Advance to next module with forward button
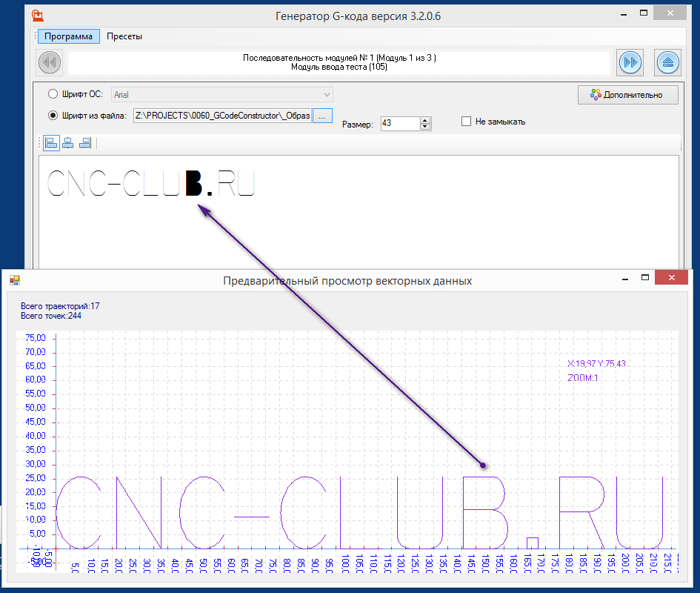700x593 pixels. pos(630,62)
